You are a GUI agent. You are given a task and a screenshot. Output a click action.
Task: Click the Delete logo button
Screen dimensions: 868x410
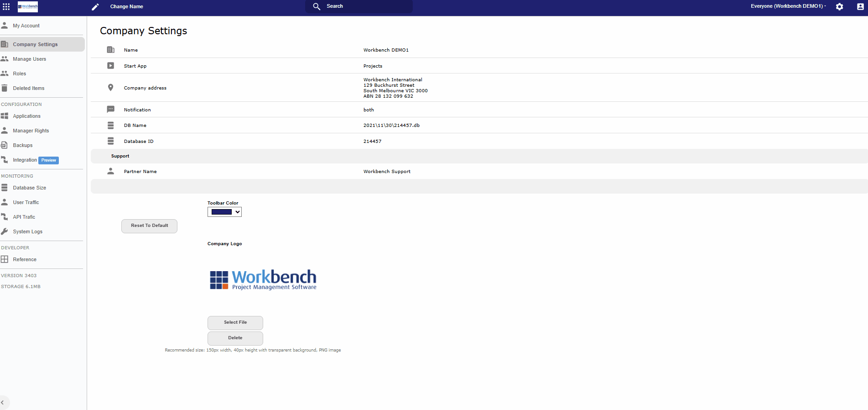coord(235,338)
